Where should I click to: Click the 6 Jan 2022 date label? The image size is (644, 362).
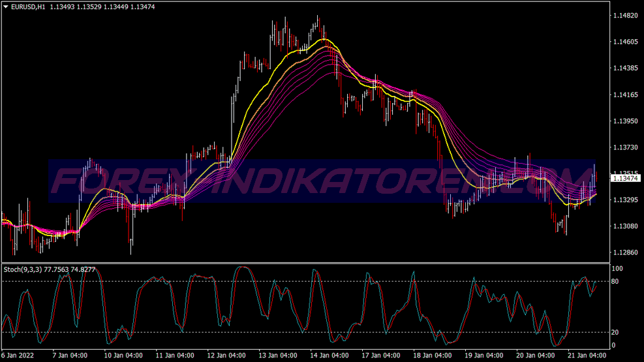[17, 355]
